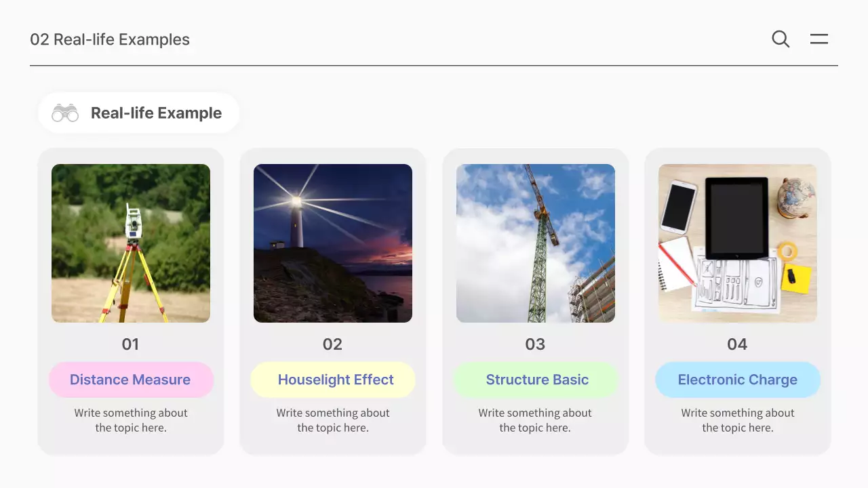Click the search magnifier icon
Screen dimensions: 868x488
click(x=781, y=39)
